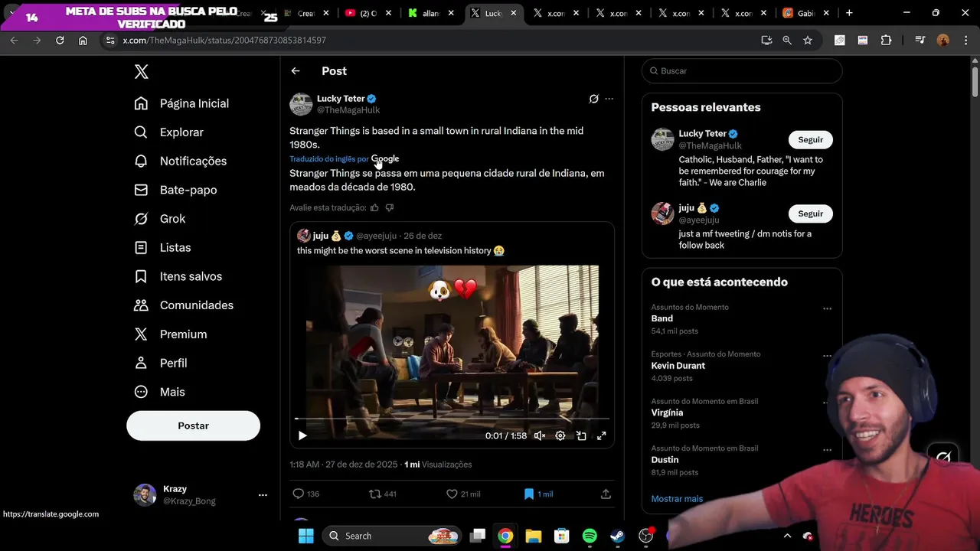Screen dimensions: 980x551
Task: Close the active Lucky tab
Action: tap(513, 13)
